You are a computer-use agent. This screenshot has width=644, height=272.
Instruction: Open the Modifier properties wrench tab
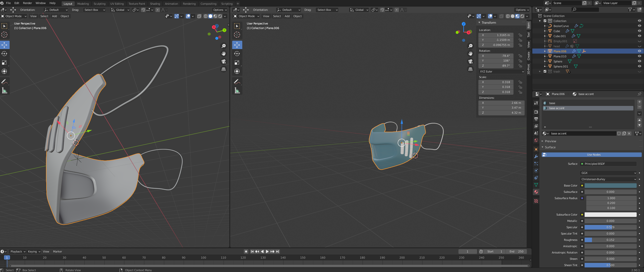[x=536, y=156]
